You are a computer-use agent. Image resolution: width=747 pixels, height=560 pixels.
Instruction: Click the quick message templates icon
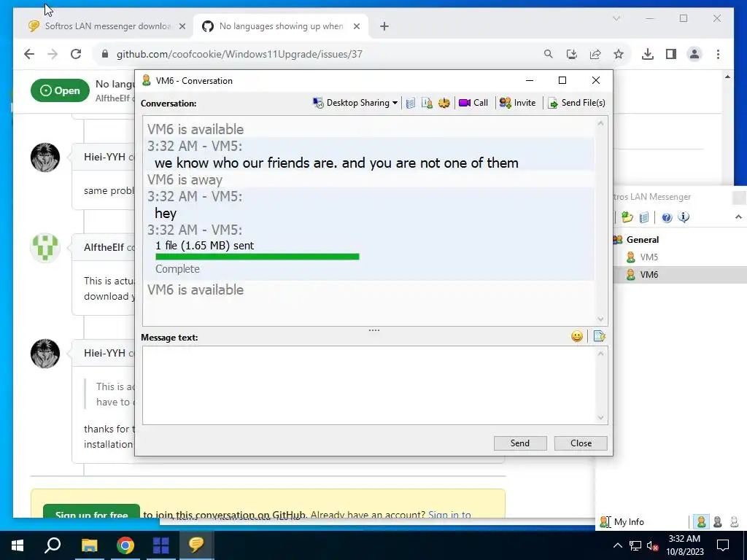coord(600,337)
